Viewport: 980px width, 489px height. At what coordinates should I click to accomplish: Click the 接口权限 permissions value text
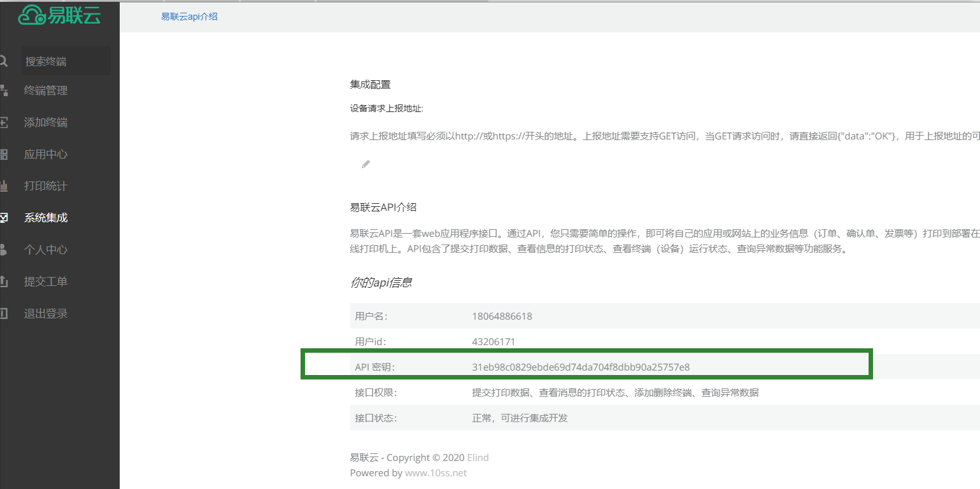615,392
